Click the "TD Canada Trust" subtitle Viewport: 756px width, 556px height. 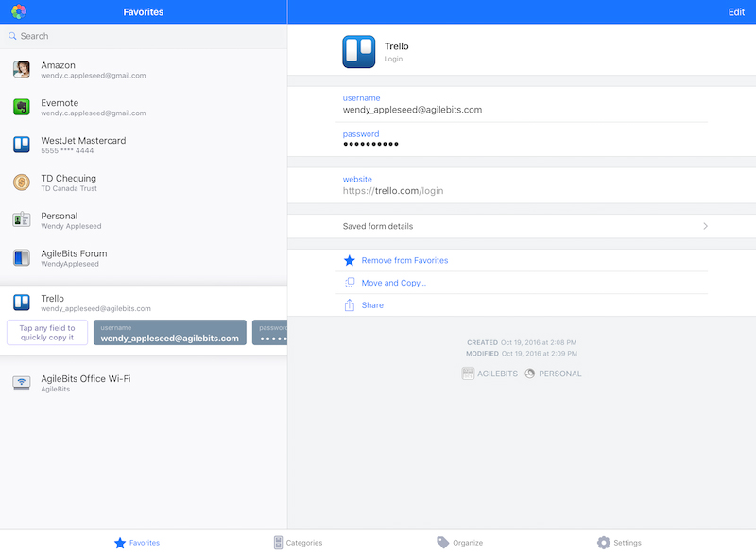click(69, 189)
